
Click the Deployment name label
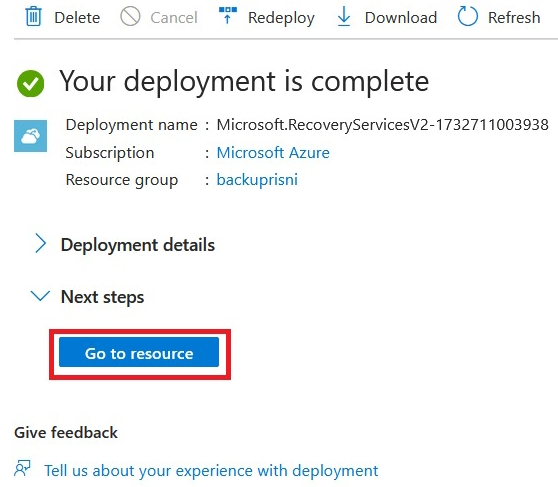131,125
